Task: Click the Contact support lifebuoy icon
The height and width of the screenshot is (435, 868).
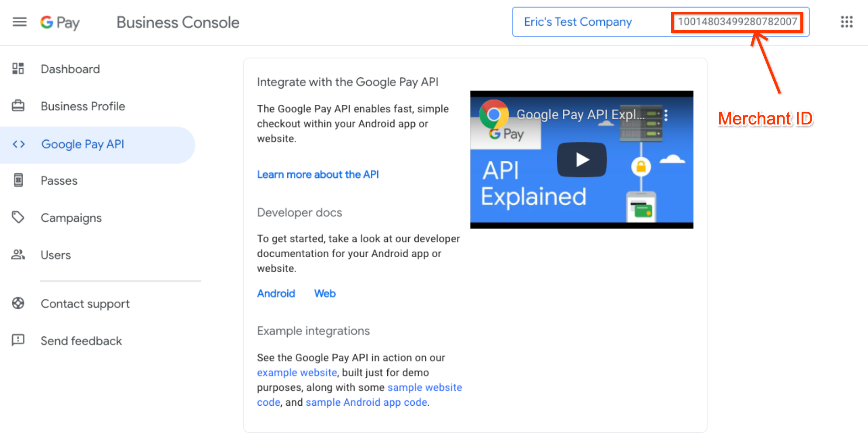Action: pyautogui.click(x=18, y=303)
